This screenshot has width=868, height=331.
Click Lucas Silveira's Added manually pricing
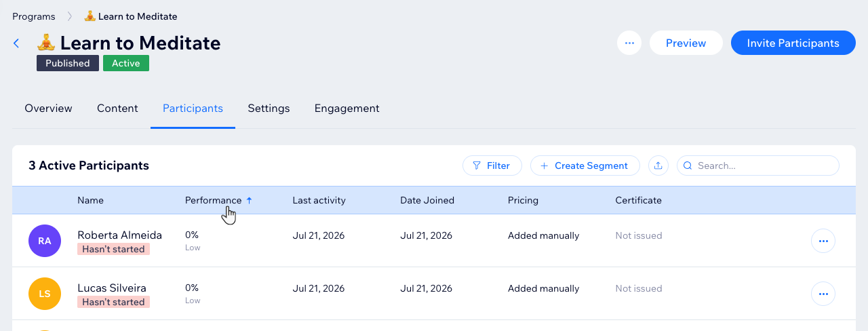544,288
